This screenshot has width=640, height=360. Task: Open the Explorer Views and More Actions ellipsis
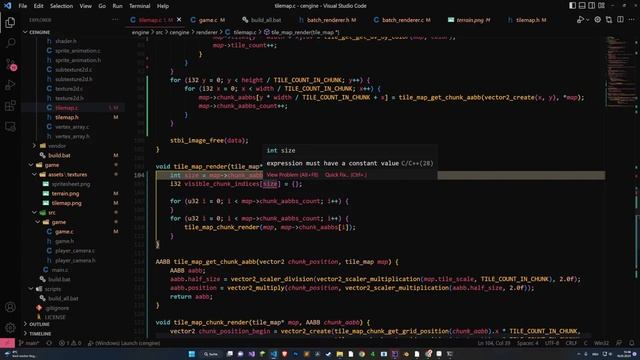pos(115,20)
